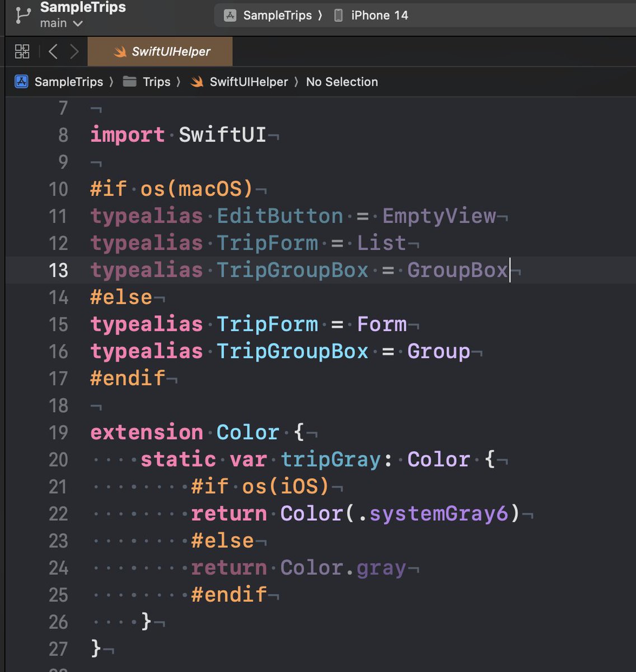Click the tripGray property name

pyautogui.click(x=330, y=460)
